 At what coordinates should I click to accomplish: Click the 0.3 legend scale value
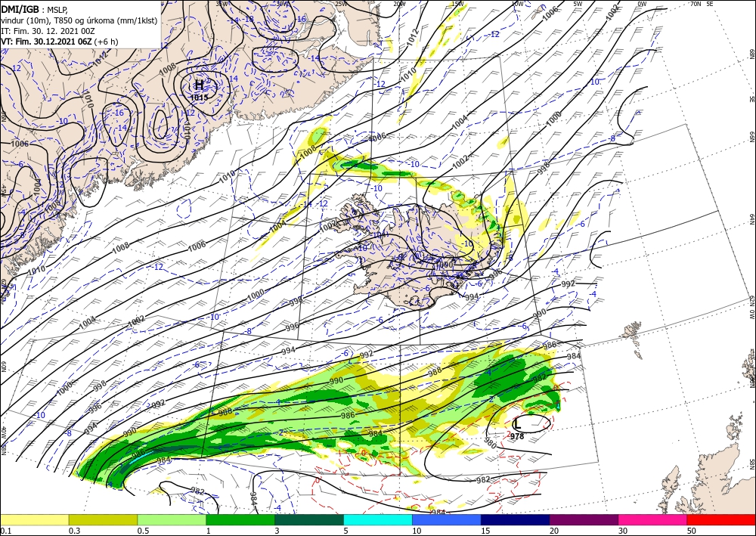click(x=73, y=531)
